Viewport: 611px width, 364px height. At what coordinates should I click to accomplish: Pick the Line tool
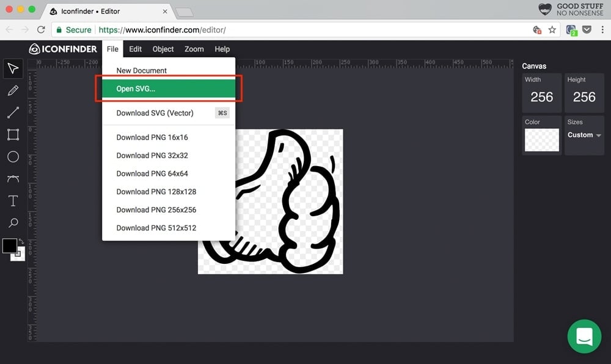click(13, 112)
